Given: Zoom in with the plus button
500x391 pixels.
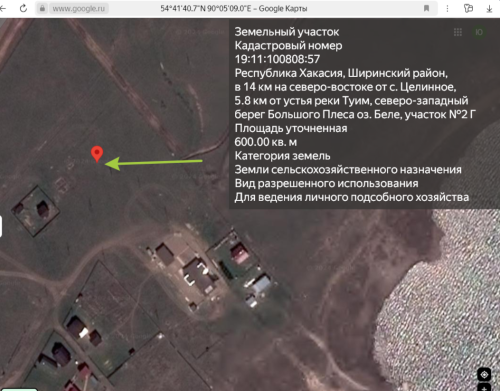Looking at the screenshot, I should 484,388.
